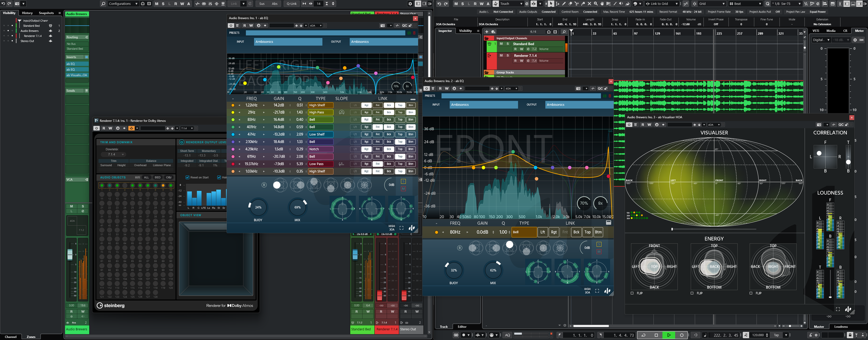Toggle Renderer 7.1.4 plugin power button
Screen dimensions: 868x340
[x=97, y=128]
